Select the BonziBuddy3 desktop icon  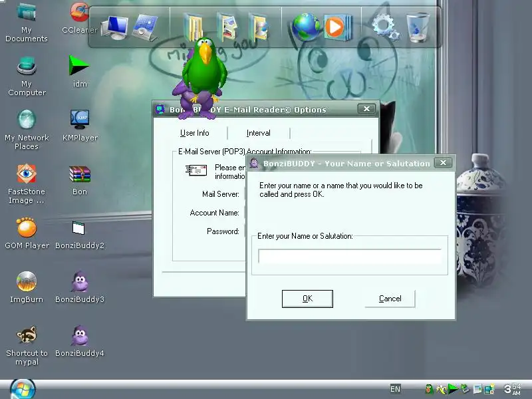tap(80, 287)
